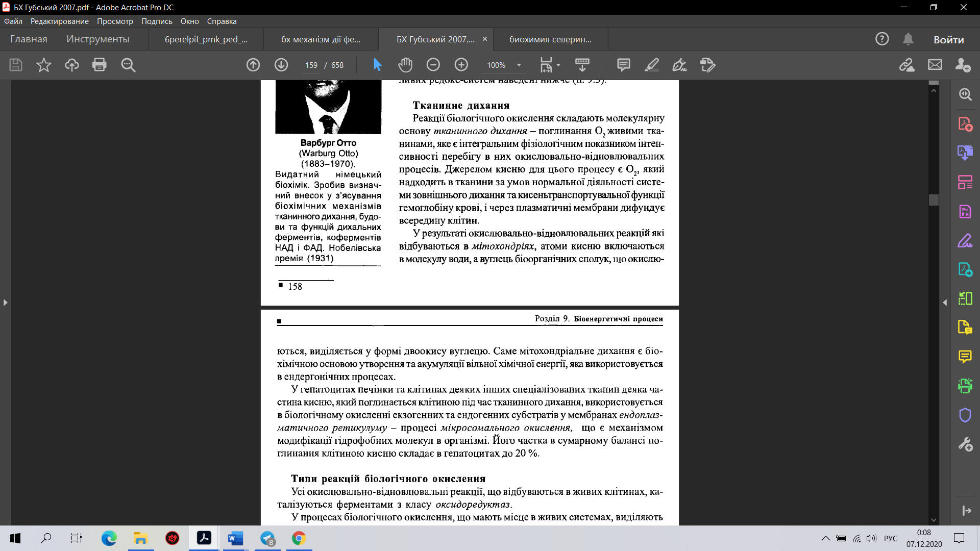Switch to Инструменты tab
Screen dimensions: 980x551
tap(98, 39)
